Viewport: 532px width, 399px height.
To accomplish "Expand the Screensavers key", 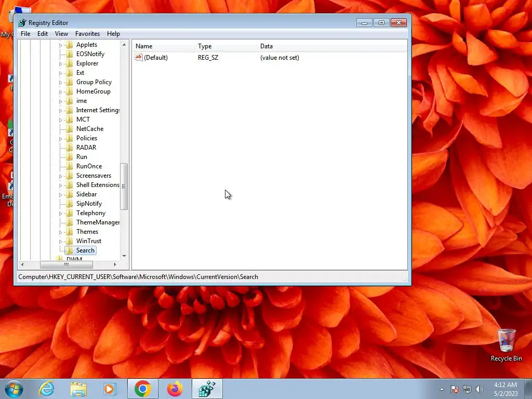I will tap(60, 176).
